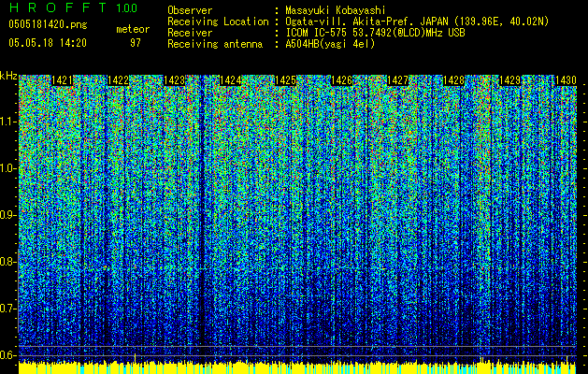Click the 1425 time marker label

(286, 80)
